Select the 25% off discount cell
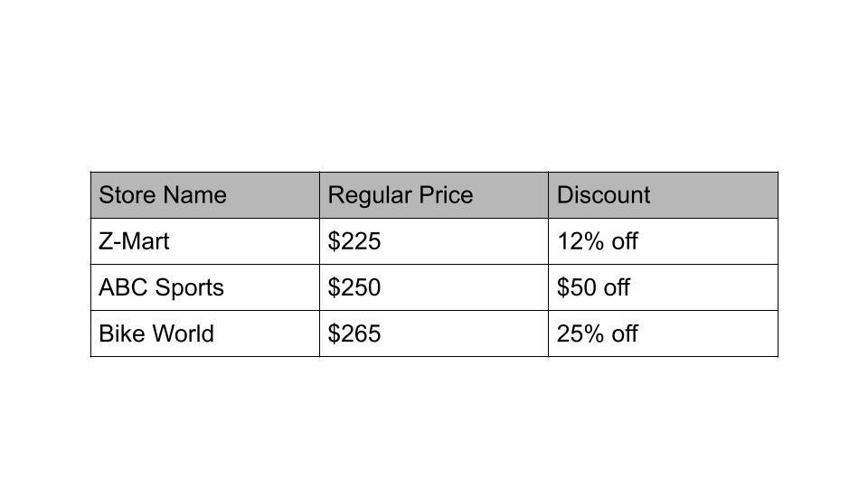Image resolution: width=868 pixels, height=488 pixels. [x=663, y=333]
